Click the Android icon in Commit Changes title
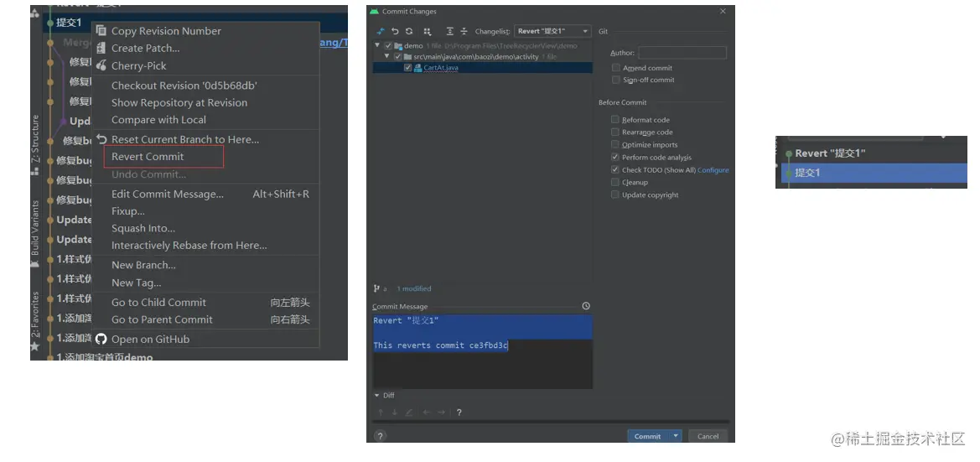The width and height of the screenshot is (980, 462). click(375, 11)
